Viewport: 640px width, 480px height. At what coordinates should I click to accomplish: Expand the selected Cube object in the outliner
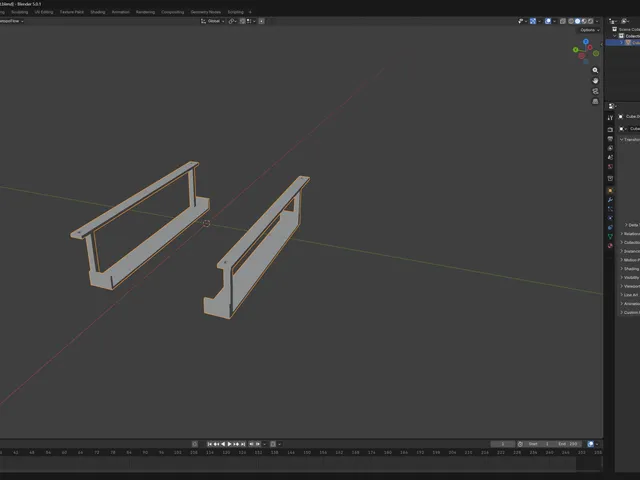coord(622,42)
